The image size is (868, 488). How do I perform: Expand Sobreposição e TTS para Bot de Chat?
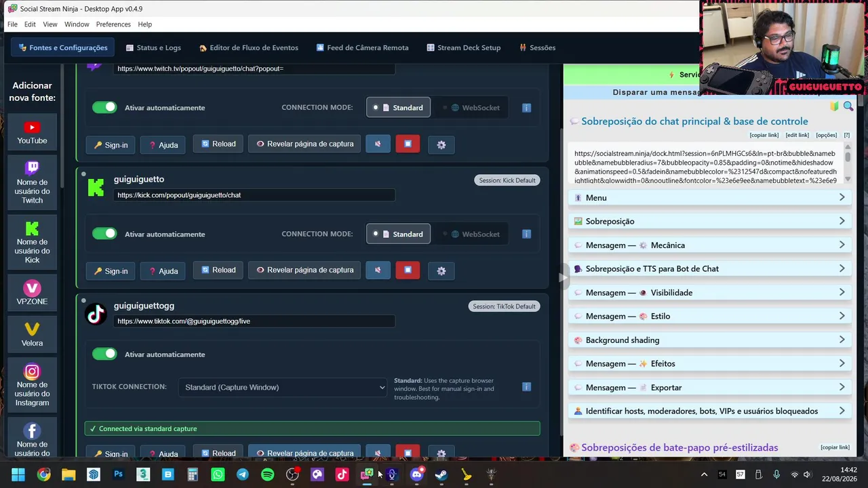710,269
